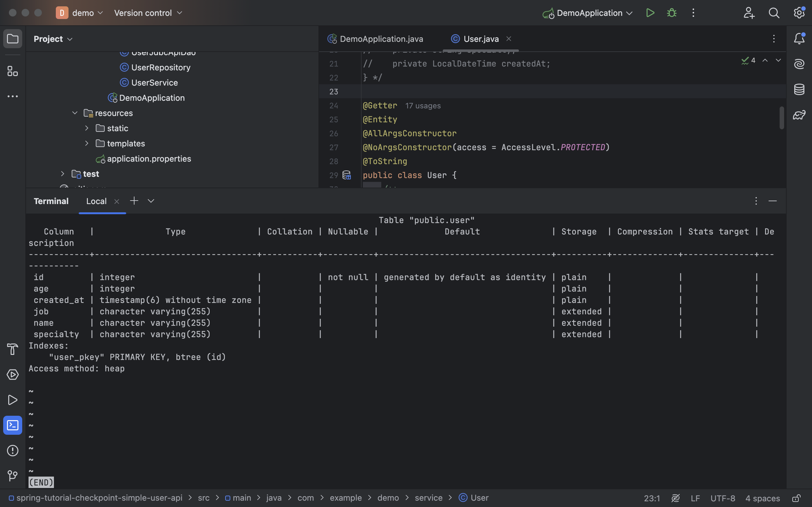Select the Local terminal tab
Image resolution: width=812 pixels, height=507 pixels.
(96, 201)
